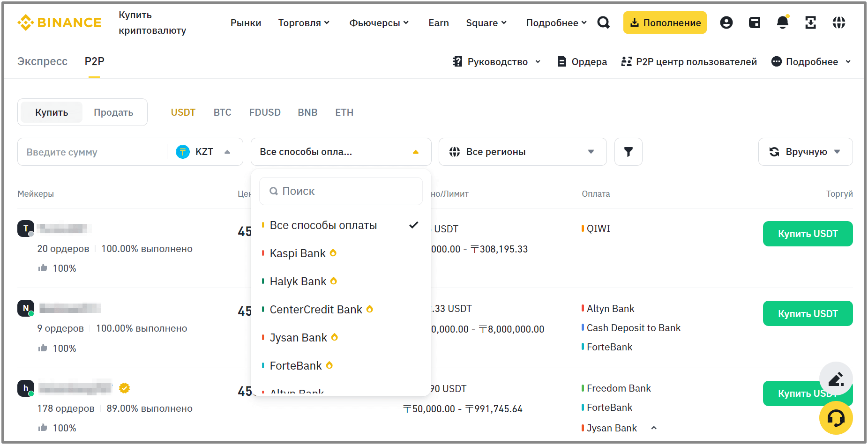
Task: Select Все способы оплаты option
Action: click(341, 225)
